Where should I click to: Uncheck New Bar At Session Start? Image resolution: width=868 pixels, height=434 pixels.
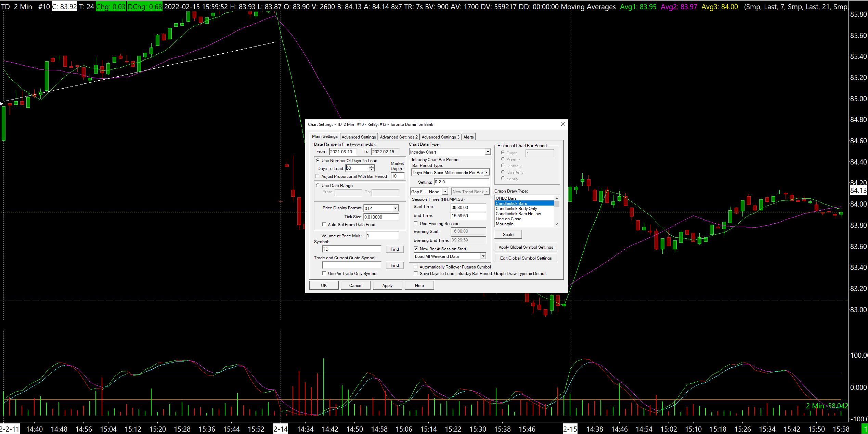coord(416,249)
